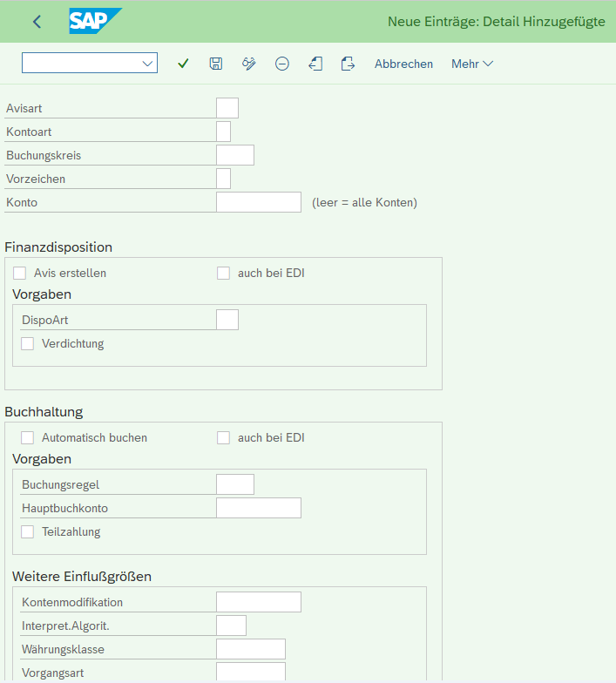Click the Buchungsregel input box
This screenshot has height=683, width=616.
pyautogui.click(x=234, y=484)
